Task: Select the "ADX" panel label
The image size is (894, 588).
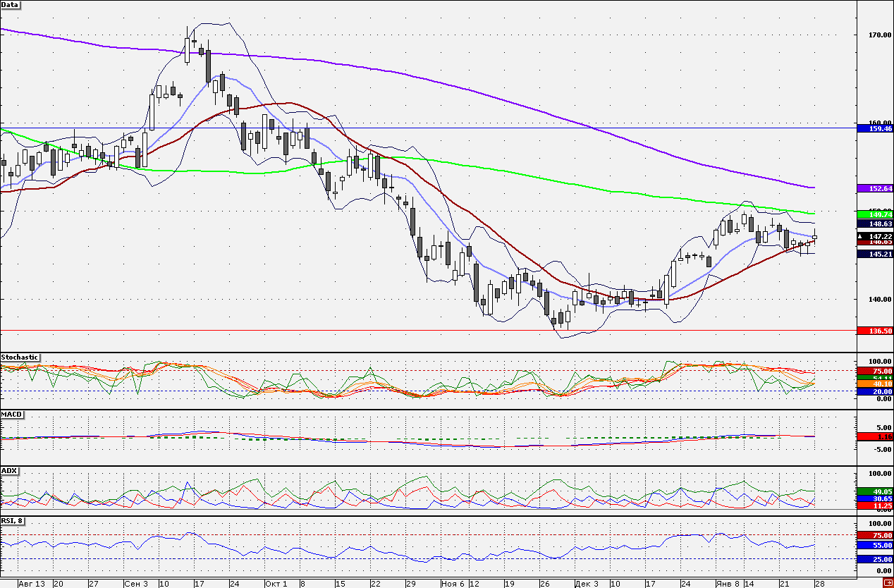Action: tap(9, 470)
